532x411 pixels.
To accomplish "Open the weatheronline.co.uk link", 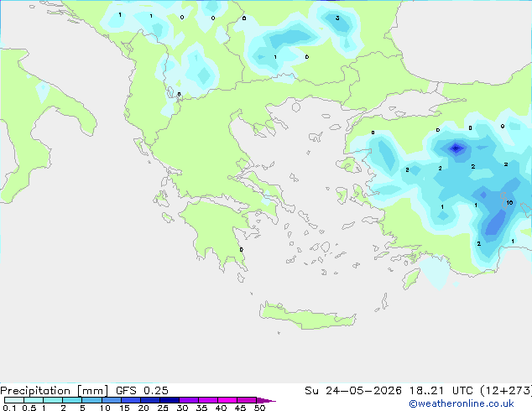I will (x=462, y=403).
